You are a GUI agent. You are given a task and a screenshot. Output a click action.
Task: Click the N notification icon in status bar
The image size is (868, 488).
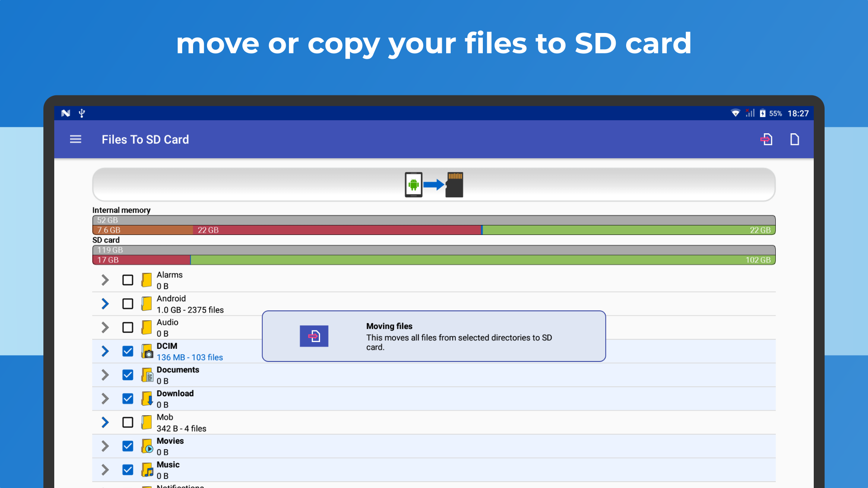[66, 113]
